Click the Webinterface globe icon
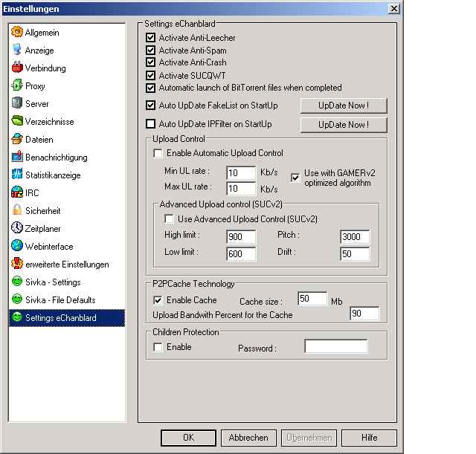 (17, 246)
